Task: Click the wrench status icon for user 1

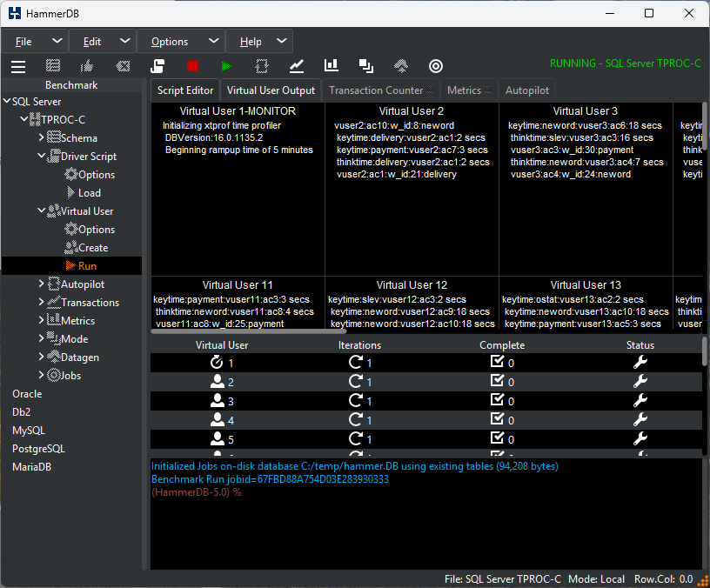Action: click(640, 362)
